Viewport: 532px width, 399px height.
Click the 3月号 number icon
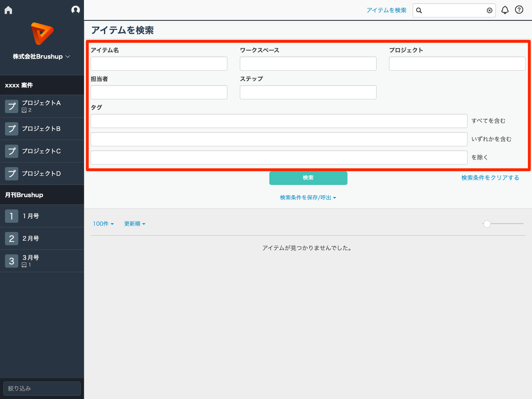(x=12, y=261)
